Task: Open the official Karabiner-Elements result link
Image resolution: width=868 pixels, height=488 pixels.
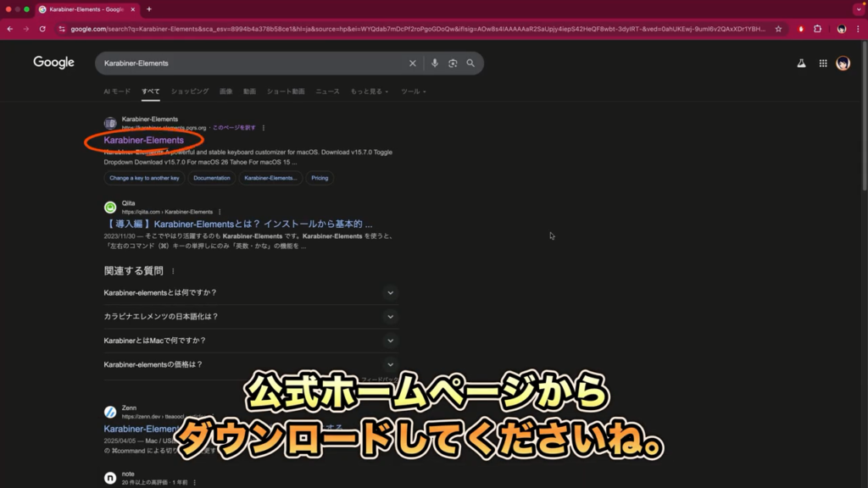Action: [x=143, y=140]
